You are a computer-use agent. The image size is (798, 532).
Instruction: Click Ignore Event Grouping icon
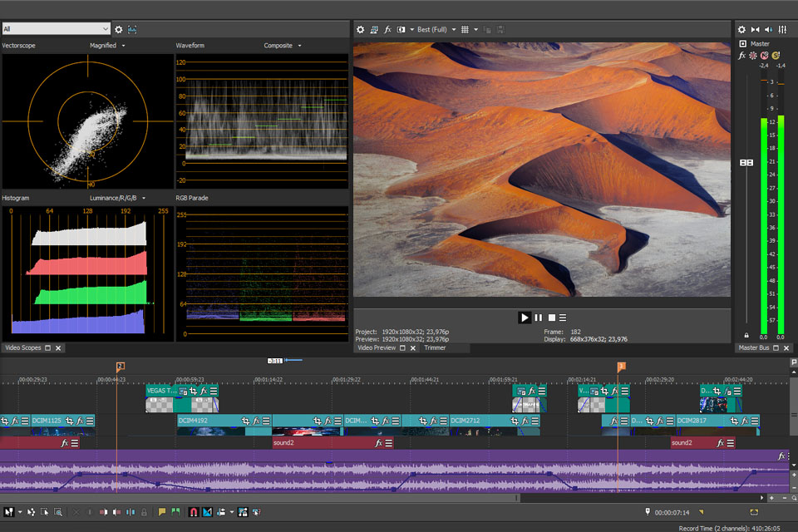tap(256, 512)
